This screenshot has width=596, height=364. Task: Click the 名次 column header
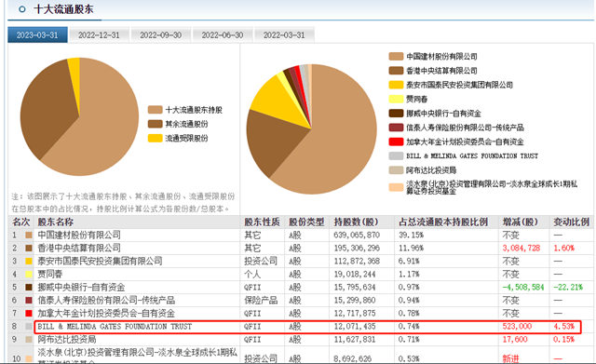(21, 222)
